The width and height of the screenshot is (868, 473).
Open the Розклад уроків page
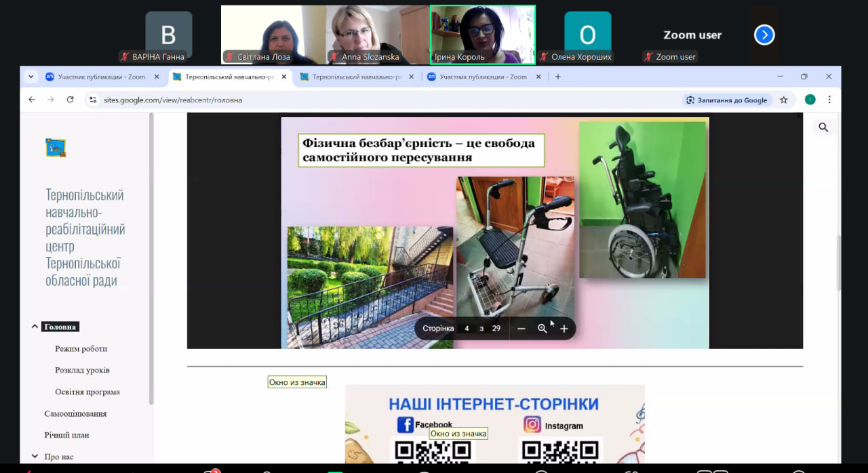click(x=82, y=370)
